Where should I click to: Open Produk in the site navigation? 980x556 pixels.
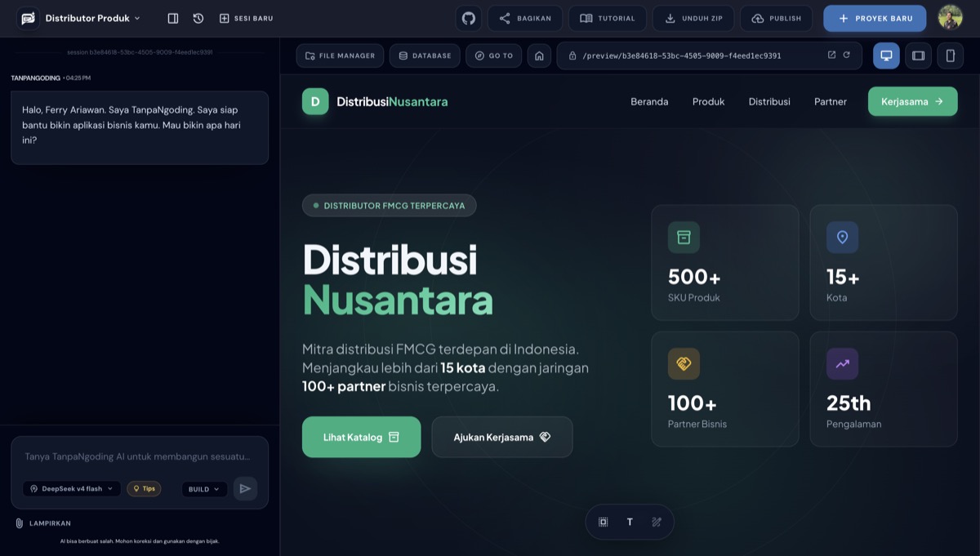click(x=708, y=101)
